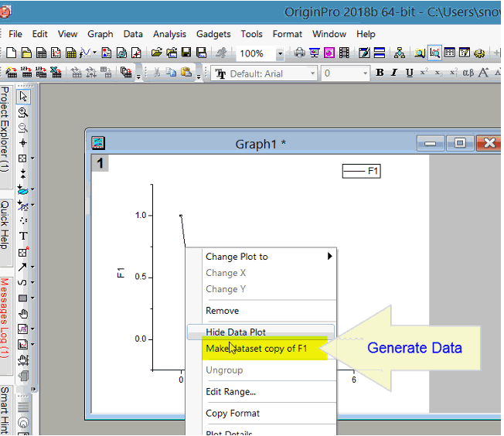504x436 pixels.
Task: Expand the Arrow tool flyout arrow
Action: click(x=32, y=267)
